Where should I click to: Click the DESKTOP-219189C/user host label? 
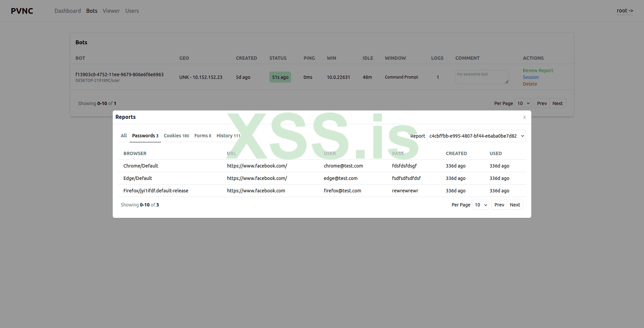(98, 81)
